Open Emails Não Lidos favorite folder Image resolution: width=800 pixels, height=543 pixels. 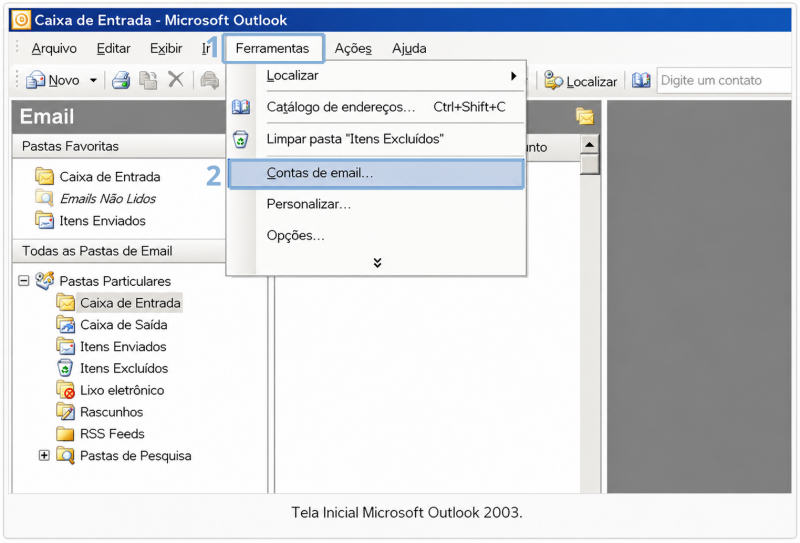(108, 199)
